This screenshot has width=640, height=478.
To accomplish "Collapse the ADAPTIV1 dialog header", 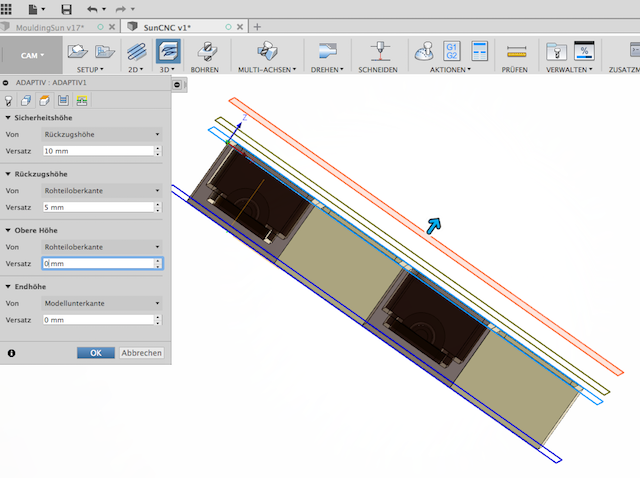I will [6, 83].
